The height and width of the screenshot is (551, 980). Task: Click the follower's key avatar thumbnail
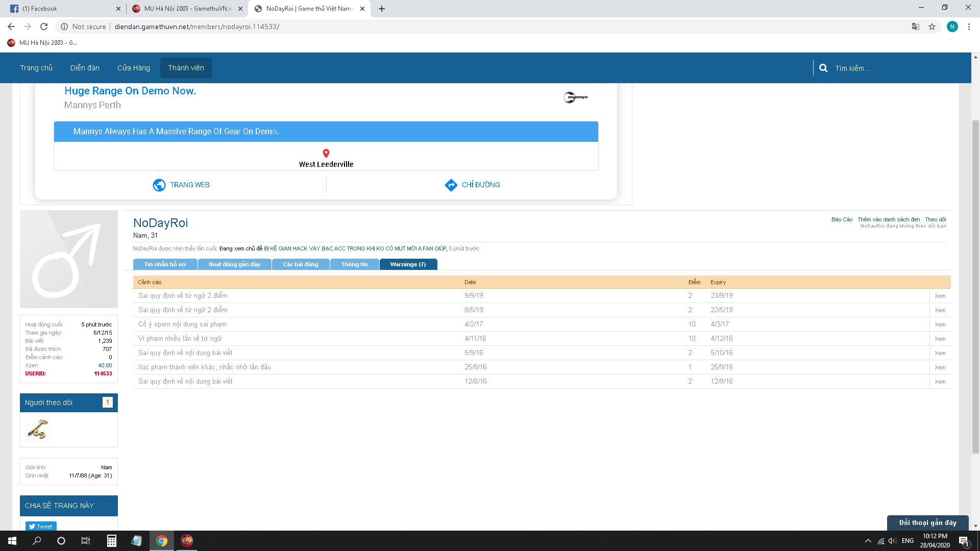click(x=37, y=429)
